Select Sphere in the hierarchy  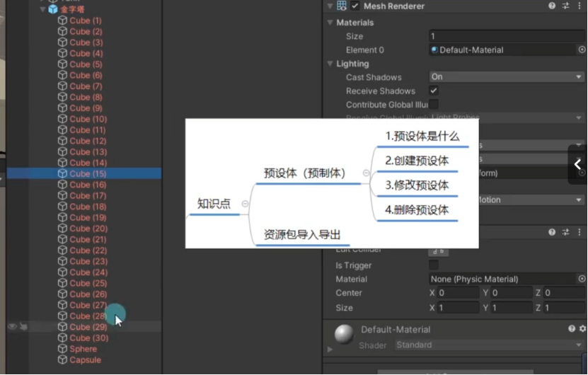tap(84, 349)
